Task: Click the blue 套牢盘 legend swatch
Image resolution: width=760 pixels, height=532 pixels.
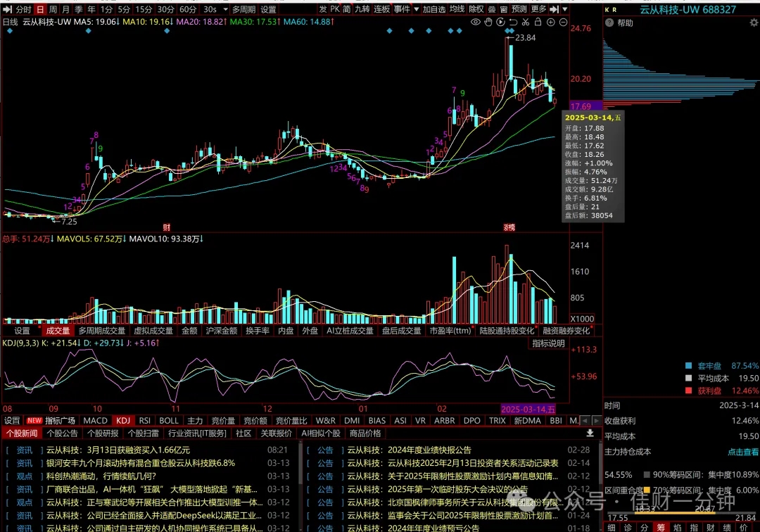Action: (x=688, y=366)
